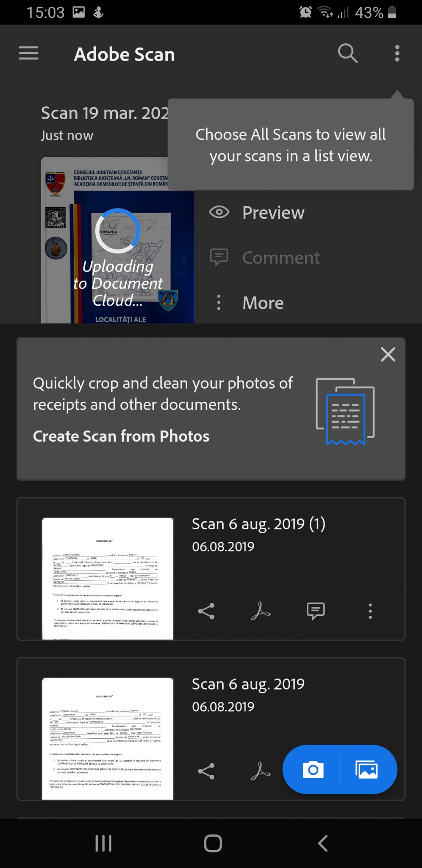Screen dimensions: 422x868
Task: Tap the uploading scan thumbnail
Action: (118, 240)
